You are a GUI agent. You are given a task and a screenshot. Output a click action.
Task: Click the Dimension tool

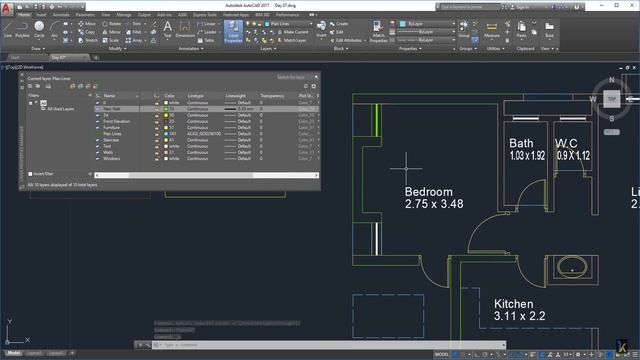(x=185, y=30)
